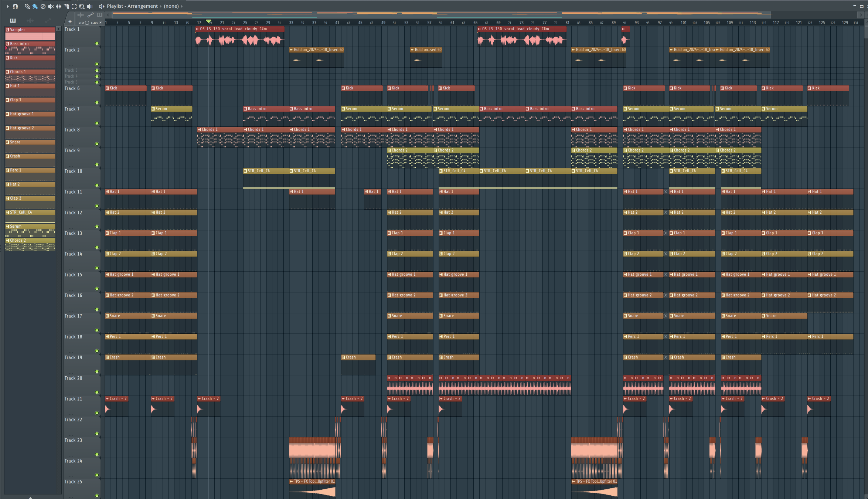Focus pattern clips using header piano icon

click(99, 15)
